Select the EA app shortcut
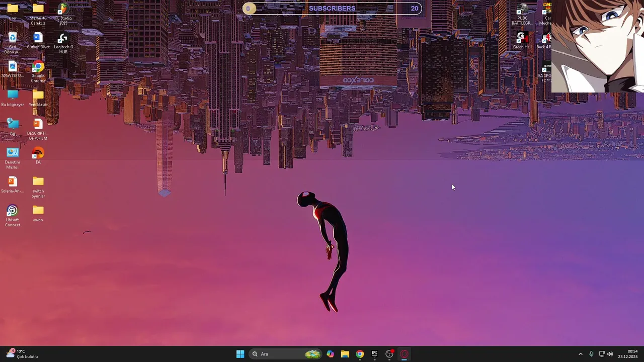This screenshot has width=644, height=362. coord(38,156)
